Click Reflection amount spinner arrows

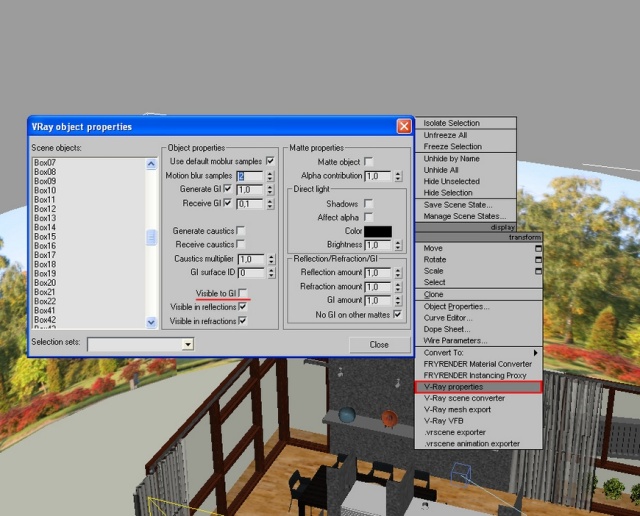click(398, 273)
